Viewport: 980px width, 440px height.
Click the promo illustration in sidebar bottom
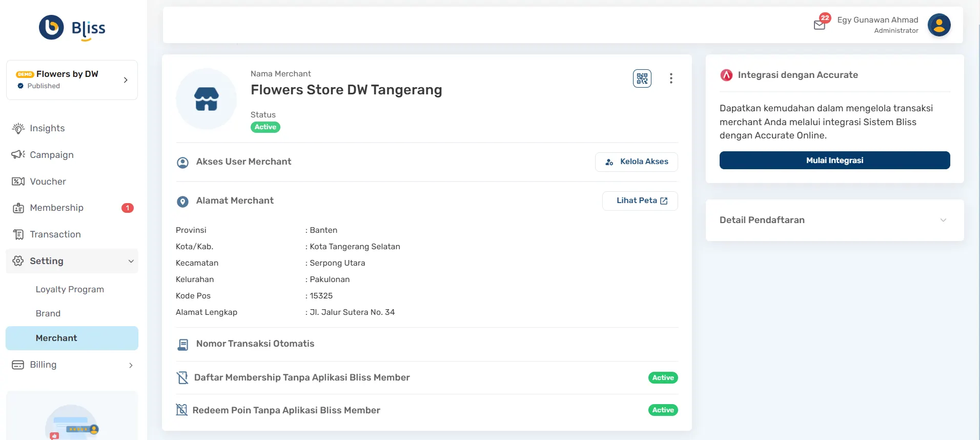[x=72, y=422]
